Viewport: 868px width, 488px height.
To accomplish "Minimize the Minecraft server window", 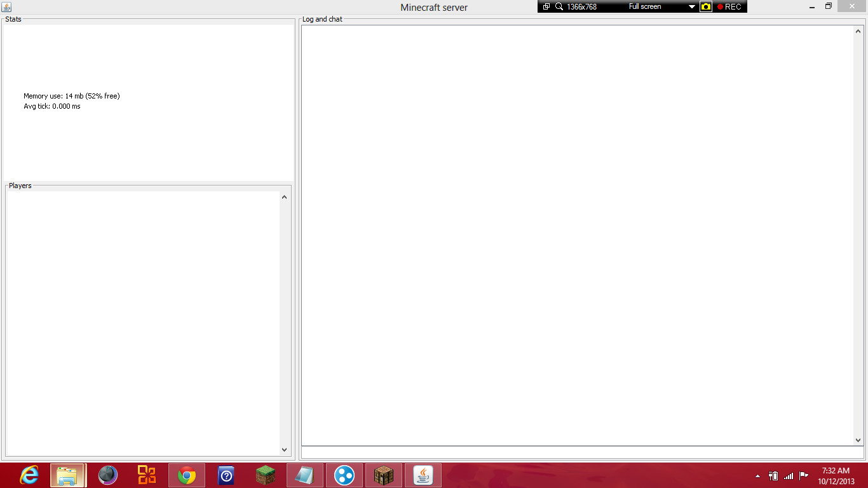I will click(812, 6).
